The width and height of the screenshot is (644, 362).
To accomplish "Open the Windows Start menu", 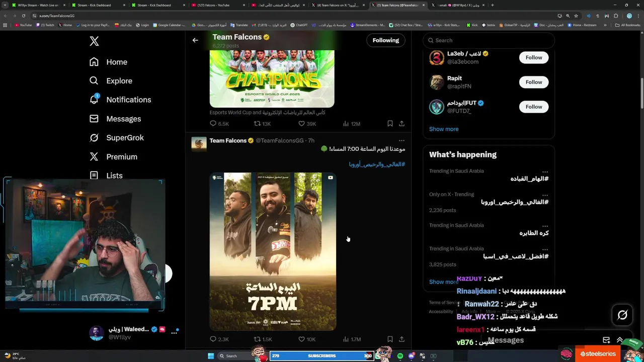I will [x=211, y=356].
